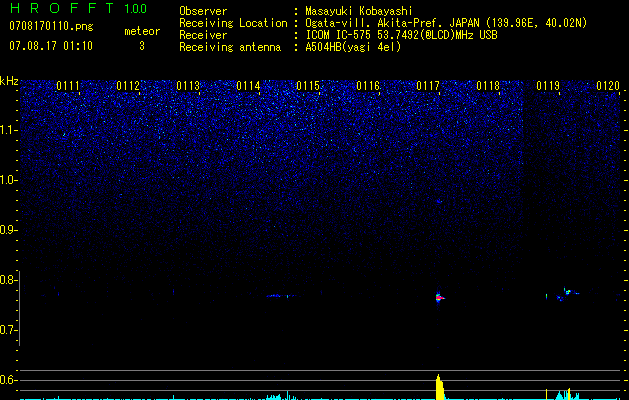The height and width of the screenshot is (400, 629).
Task: Click the 0111 time marker
Action: pyautogui.click(x=68, y=86)
